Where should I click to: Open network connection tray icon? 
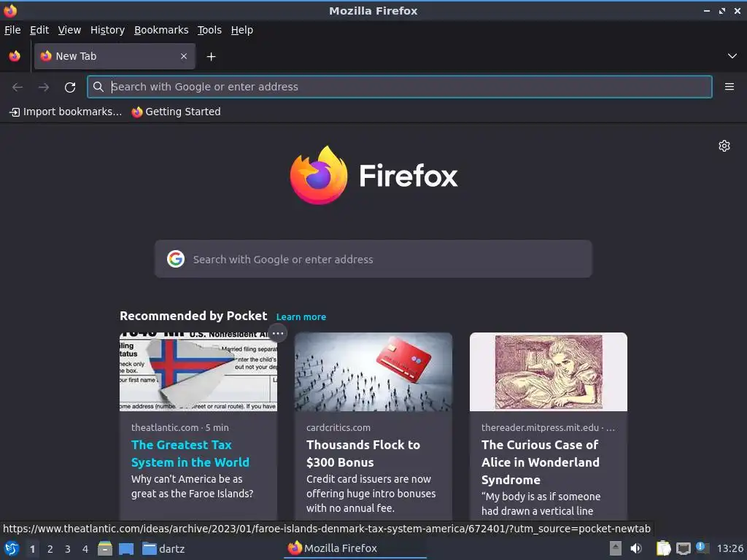[683, 548]
